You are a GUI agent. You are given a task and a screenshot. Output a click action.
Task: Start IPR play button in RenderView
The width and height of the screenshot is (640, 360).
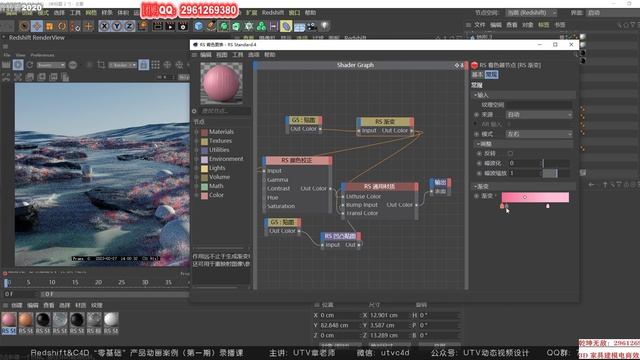click(x=18, y=65)
